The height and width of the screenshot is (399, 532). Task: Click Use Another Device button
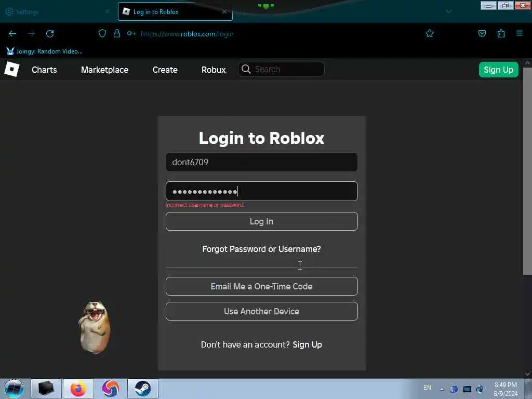tap(262, 311)
